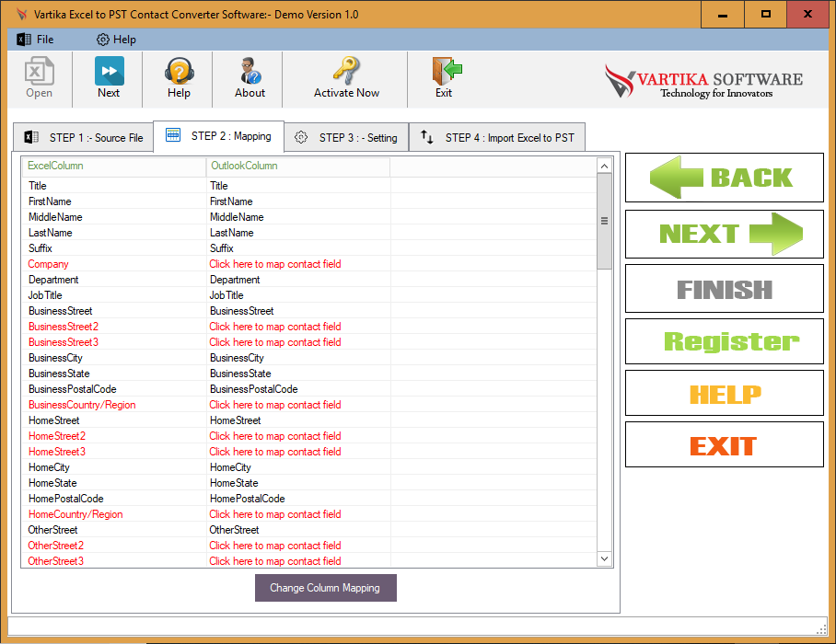
Task: Close the Vartika converter window
Action: click(807, 15)
